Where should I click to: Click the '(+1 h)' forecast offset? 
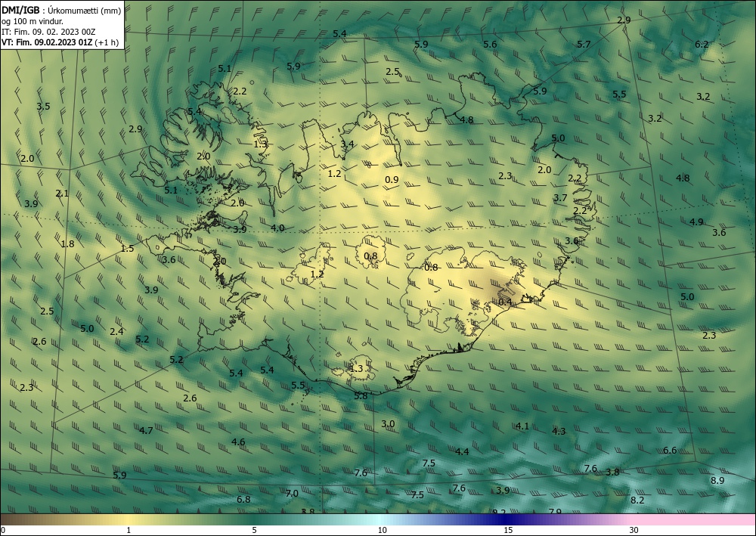[x=106, y=42]
